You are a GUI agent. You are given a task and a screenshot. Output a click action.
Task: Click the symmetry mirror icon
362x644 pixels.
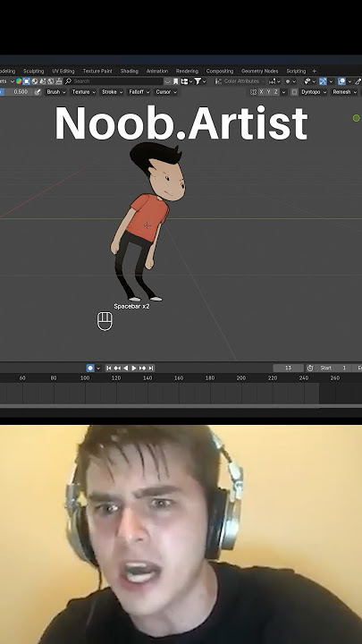coord(253,92)
